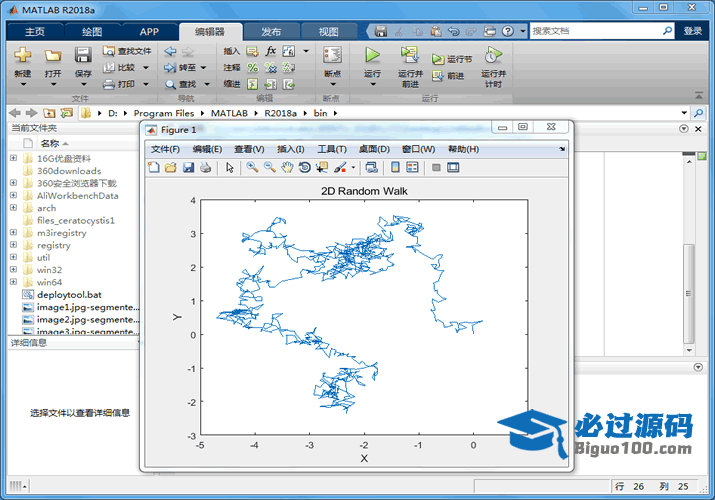Open the 工具(T) menu in Figure 1
This screenshot has height=500, width=715.
pos(331,149)
